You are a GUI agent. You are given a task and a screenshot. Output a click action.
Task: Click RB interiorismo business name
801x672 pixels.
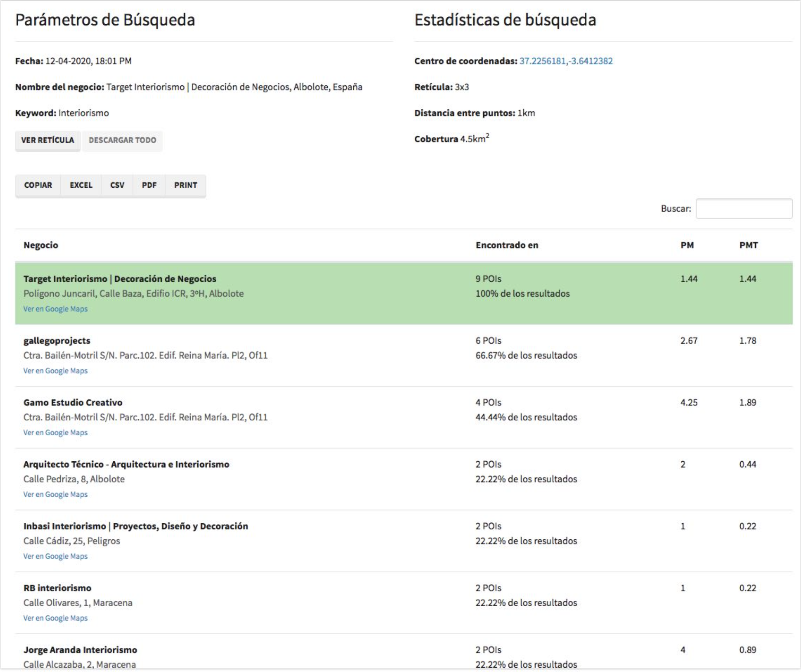click(x=57, y=588)
